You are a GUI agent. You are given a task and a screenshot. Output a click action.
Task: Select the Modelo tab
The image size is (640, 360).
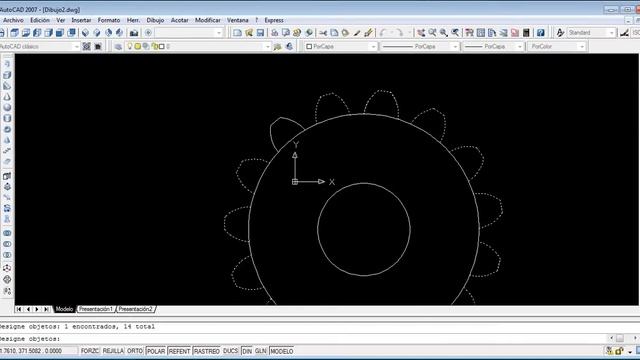pyautogui.click(x=64, y=309)
